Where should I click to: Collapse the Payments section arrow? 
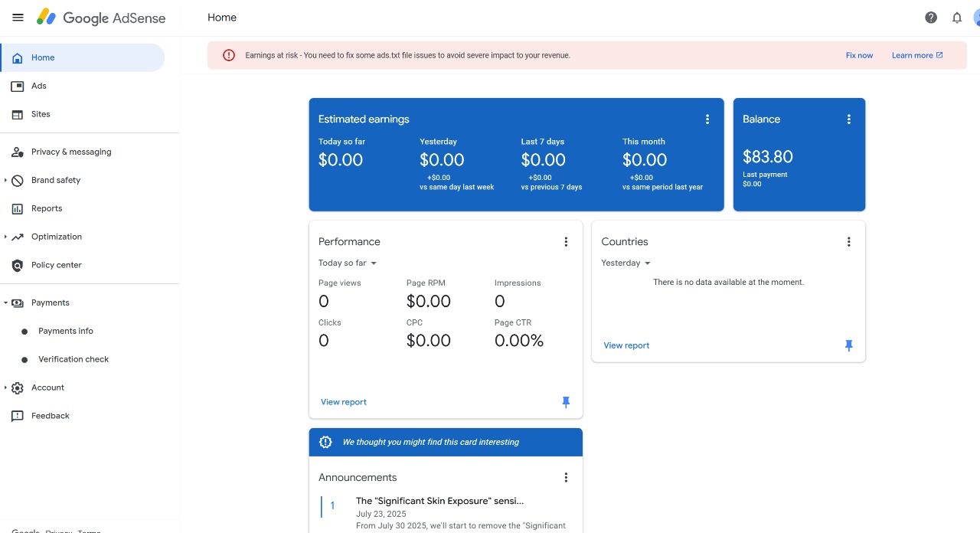point(5,302)
